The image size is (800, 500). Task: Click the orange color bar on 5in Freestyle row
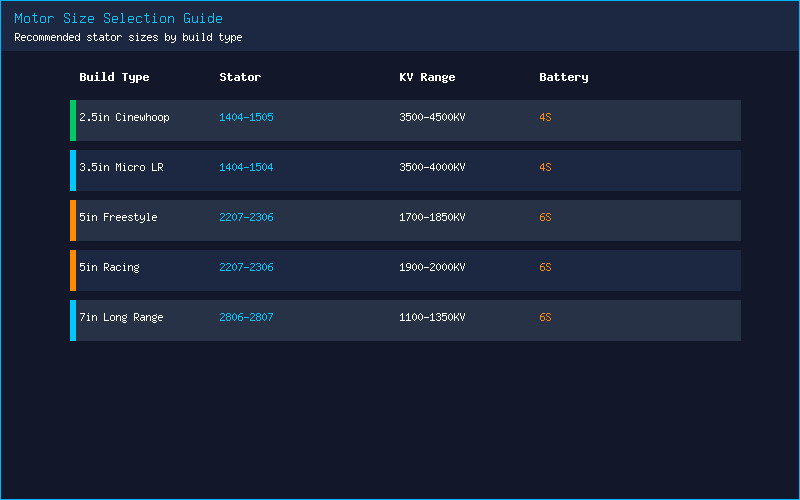pos(73,220)
